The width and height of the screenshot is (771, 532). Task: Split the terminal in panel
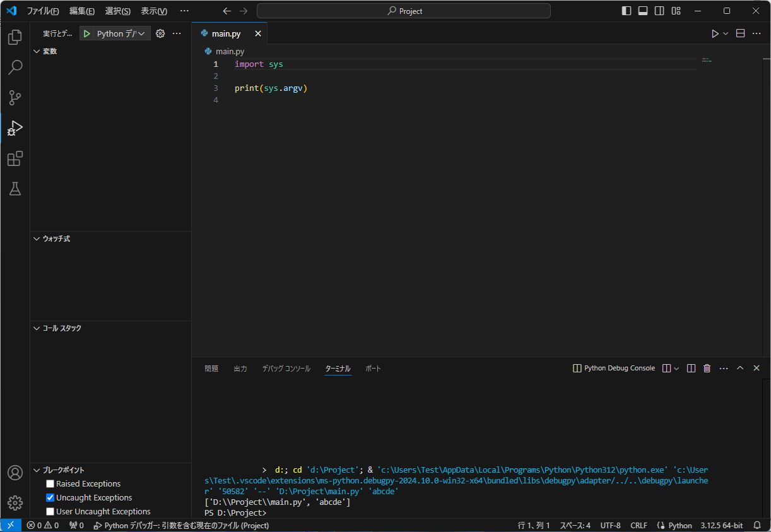tap(691, 368)
